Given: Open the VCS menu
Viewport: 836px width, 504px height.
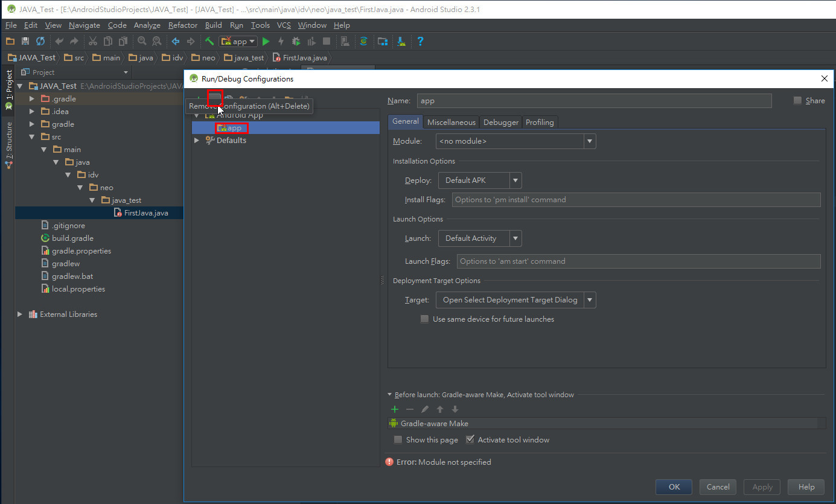Looking at the screenshot, I should pos(284,25).
